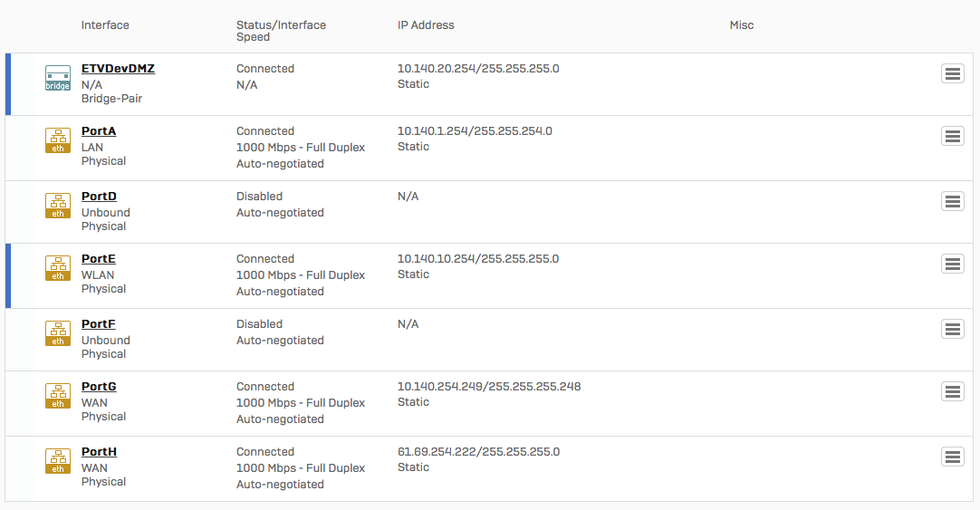The image size is (980, 510).
Task: Click the PortA ethernet icon
Action: point(58,140)
